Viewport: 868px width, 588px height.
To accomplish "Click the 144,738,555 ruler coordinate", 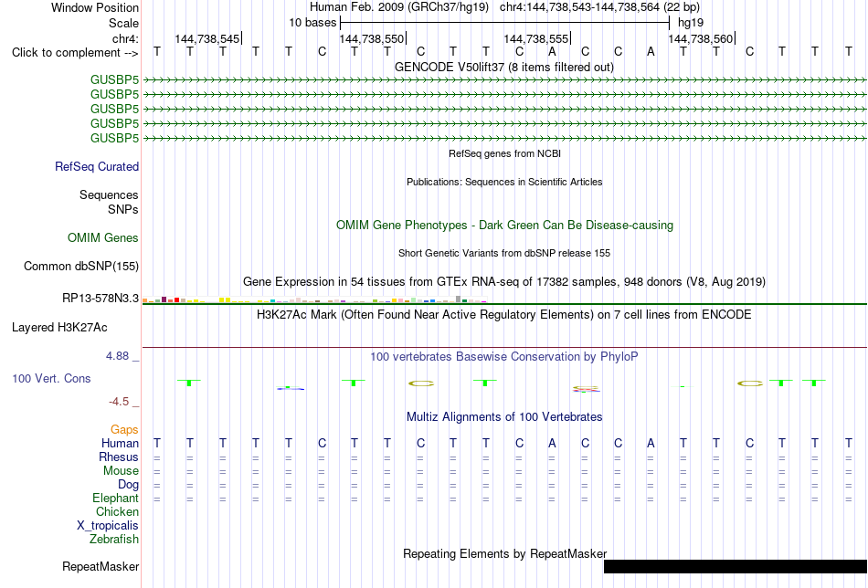I will coord(535,38).
